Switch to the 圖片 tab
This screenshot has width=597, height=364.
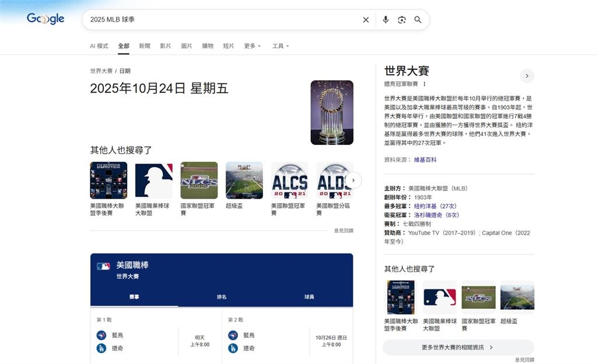pos(186,45)
